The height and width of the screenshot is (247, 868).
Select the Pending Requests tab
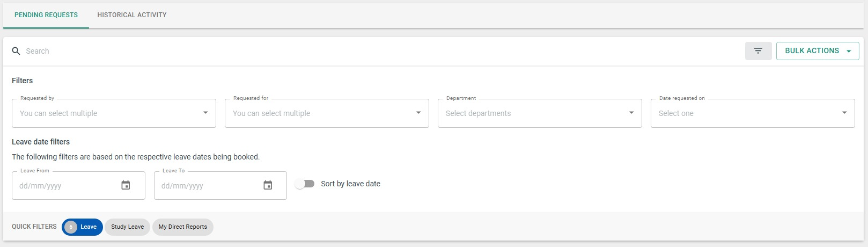coord(46,15)
